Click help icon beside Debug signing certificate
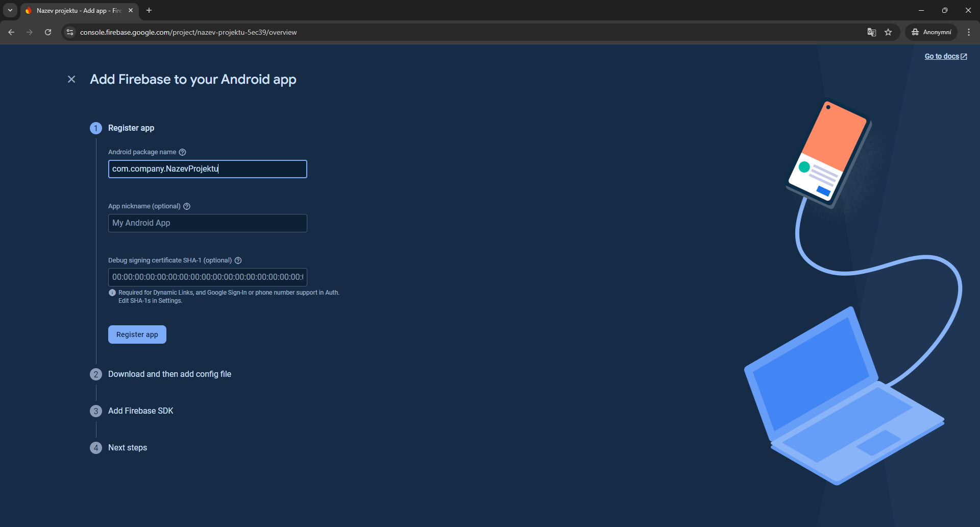The image size is (980, 527). click(238, 260)
